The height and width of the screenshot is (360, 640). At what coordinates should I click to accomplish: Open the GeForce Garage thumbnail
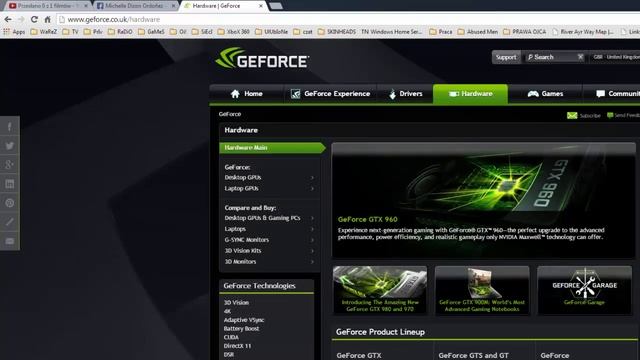pyautogui.click(x=584, y=290)
